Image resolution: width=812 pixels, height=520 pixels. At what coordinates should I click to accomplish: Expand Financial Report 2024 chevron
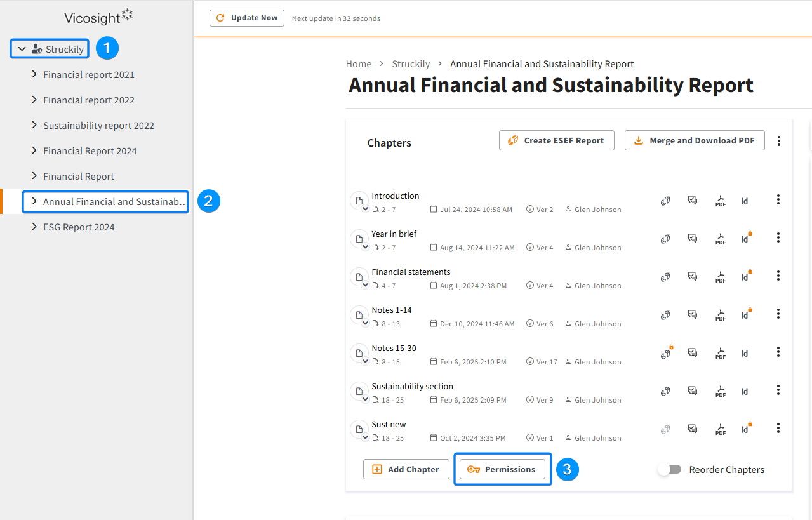click(34, 150)
